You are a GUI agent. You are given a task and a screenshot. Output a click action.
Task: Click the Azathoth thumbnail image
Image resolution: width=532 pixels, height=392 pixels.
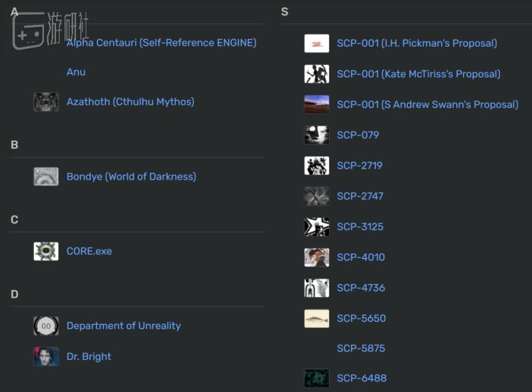pos(46,102)
